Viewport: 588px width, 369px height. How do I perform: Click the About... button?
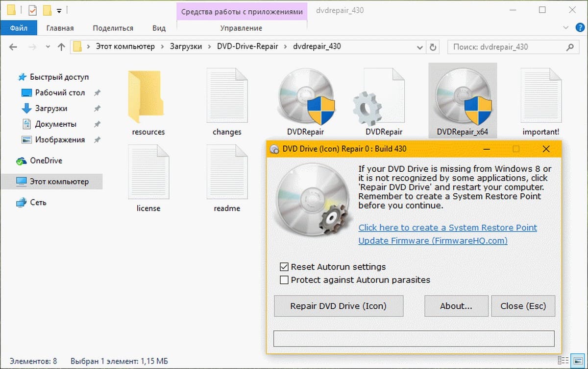pos(456,306)
